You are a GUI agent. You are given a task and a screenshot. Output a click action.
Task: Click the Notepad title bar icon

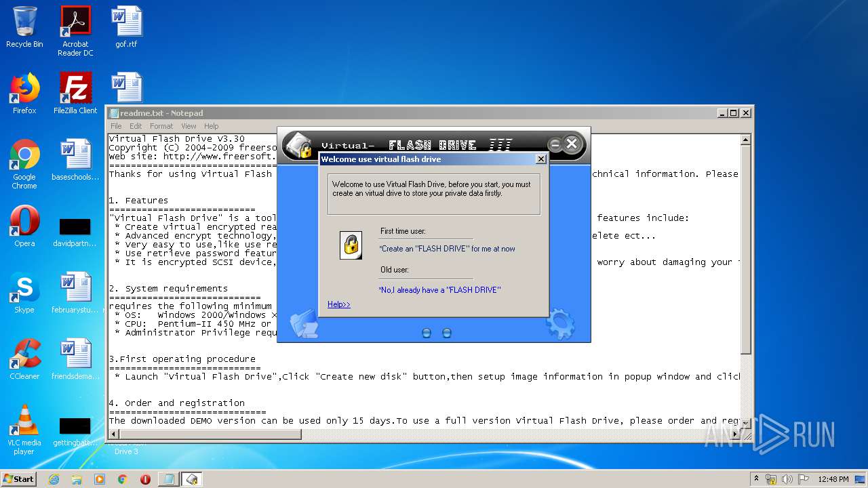coord(115,113)
